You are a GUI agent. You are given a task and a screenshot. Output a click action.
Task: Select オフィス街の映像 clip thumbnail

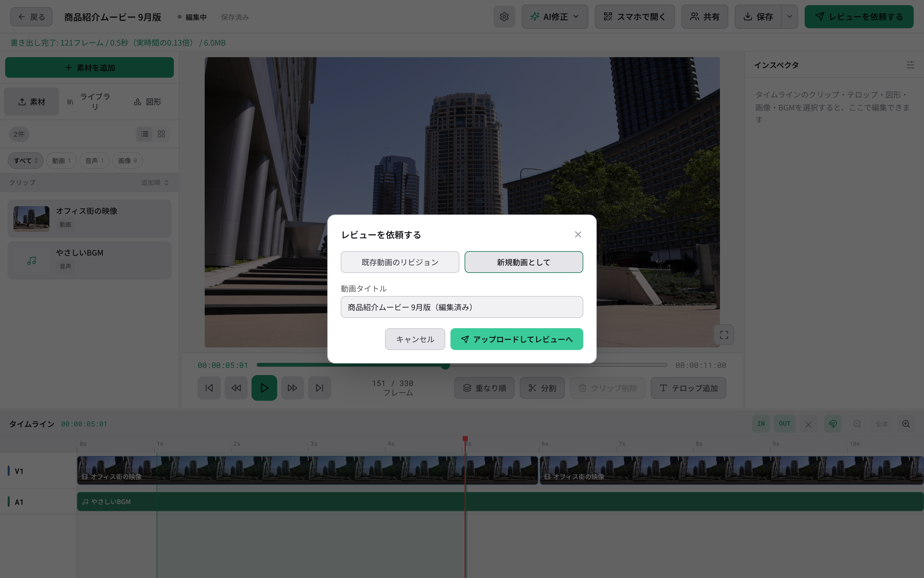(31, 219)
